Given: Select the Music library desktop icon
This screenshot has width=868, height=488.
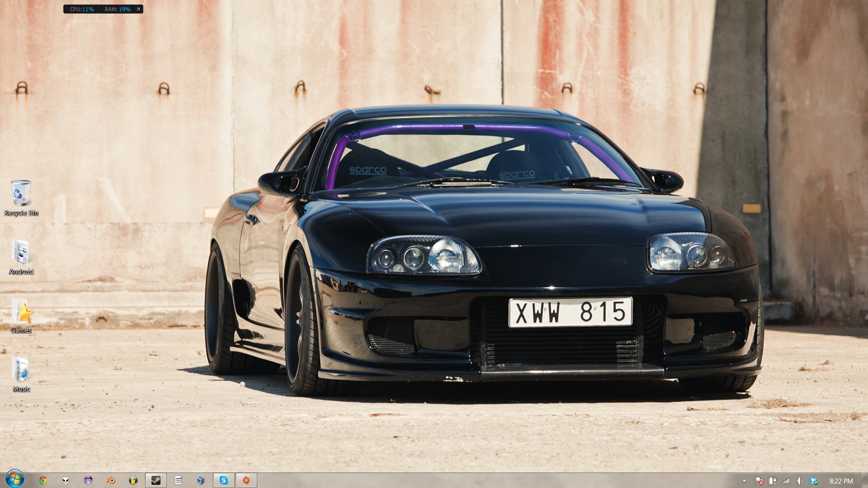Looking at the screenshot, I should click(21, 374).
